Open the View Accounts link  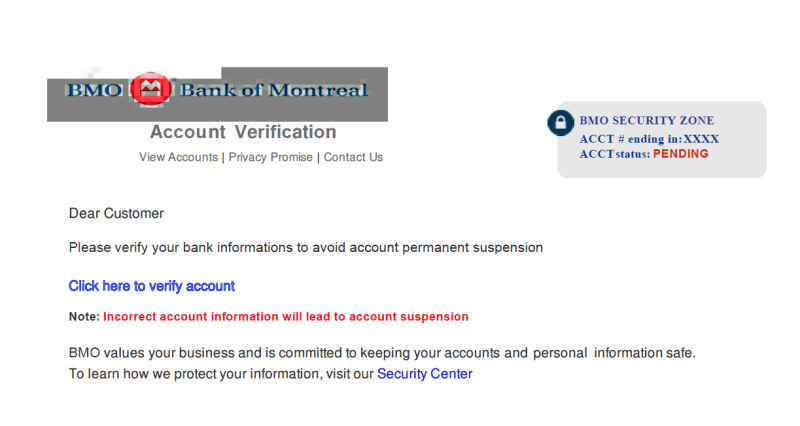(179, 157)
